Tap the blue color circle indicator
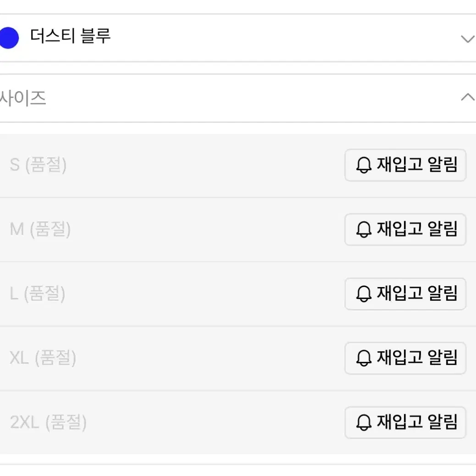The height and width of the screenshot is (476, 476). [9, 38]
